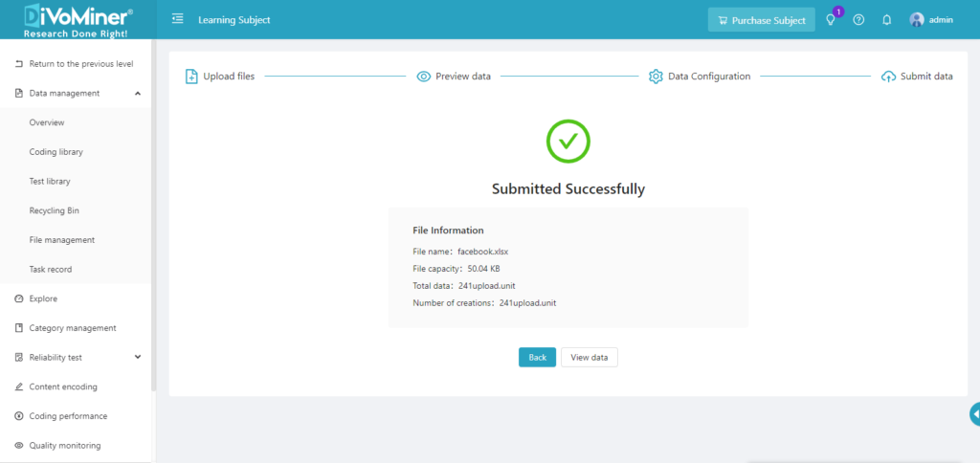This screenshot has height=463, width=980.
Task: Click the Submitted Successfully heading
Action: (x=568, y=188)
